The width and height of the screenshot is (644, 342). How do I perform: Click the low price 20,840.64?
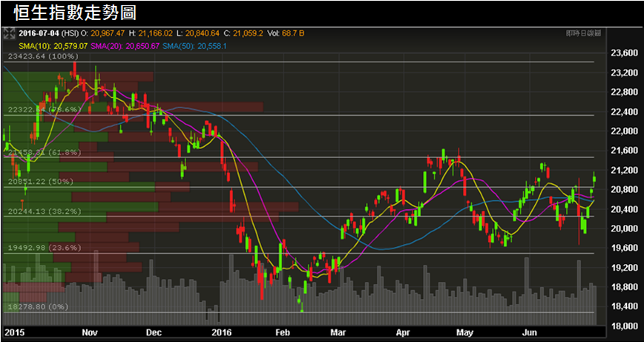(201, 33)
